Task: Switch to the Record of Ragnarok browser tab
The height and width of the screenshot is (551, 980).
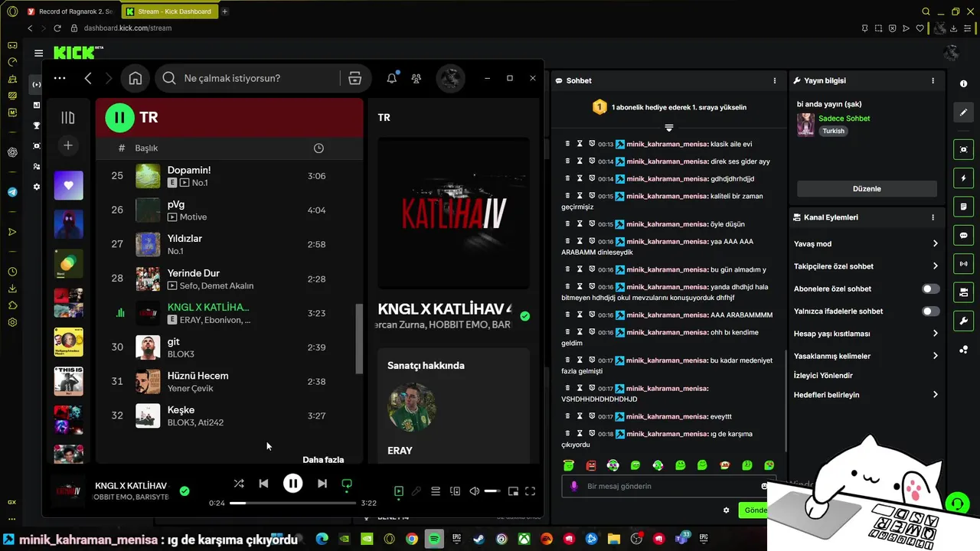Action: tap(70, 11)
